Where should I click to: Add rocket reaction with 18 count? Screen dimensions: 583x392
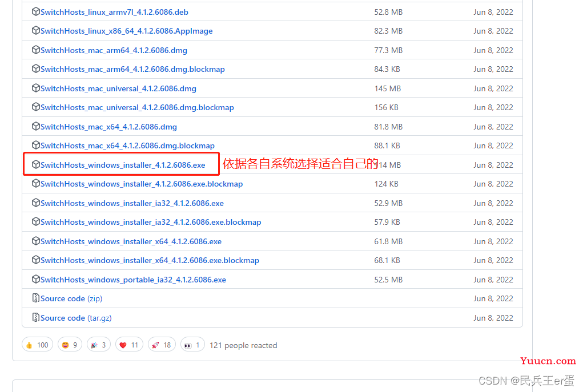coord(162,345)
